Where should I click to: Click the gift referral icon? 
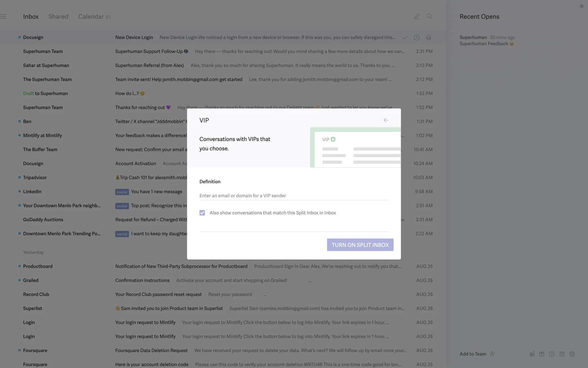(x=542, y=354)
